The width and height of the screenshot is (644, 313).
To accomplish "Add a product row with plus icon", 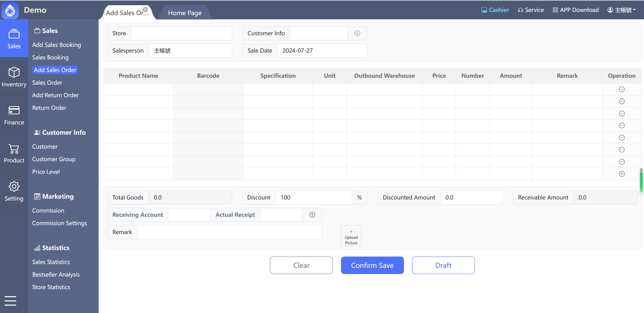I will pyautogui.click(x=622, y=174).
